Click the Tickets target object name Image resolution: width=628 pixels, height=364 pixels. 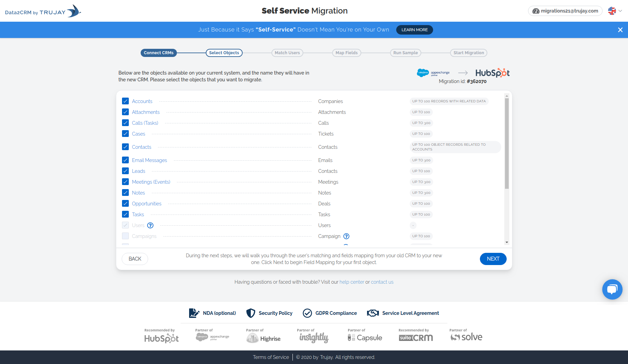point(326,134)
